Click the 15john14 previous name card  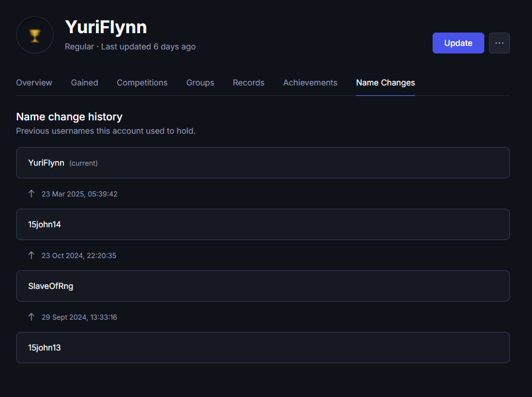[x=263, y=224]
